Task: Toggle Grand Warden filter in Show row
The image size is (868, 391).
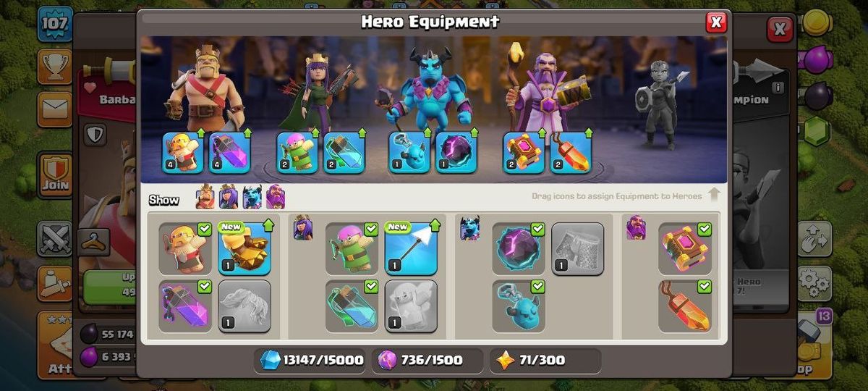Action: point(276,197)
